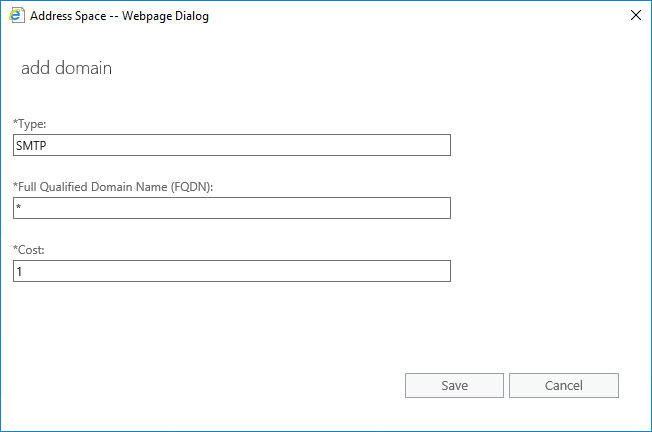Click the Internet Explorer icon in title bar
The width and height of the screenshot is (652, 432).
pos(16,15)
